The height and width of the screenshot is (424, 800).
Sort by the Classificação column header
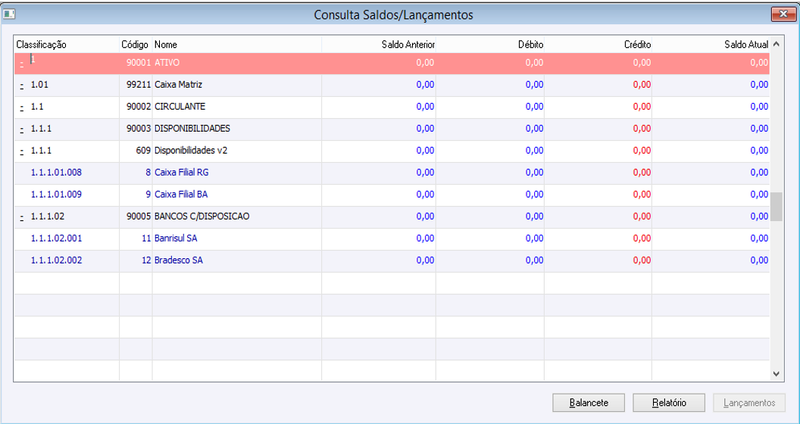point(67,44)
